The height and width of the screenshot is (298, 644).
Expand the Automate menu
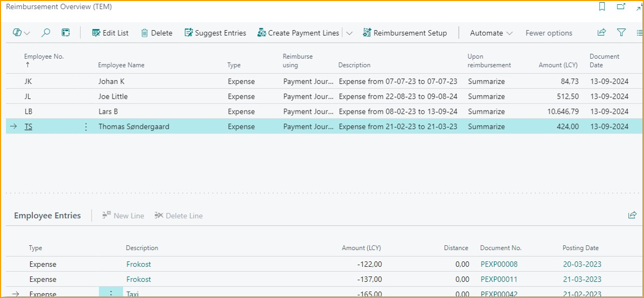click(x=491, y=33)
